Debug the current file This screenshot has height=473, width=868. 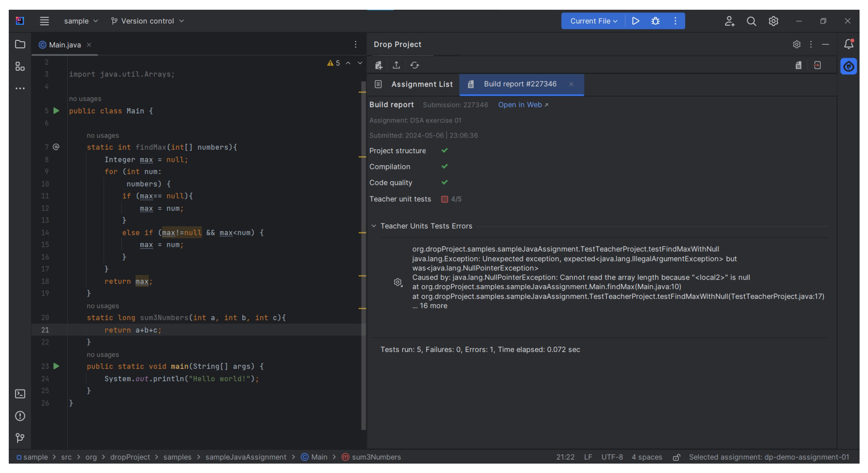(x=655, y=21)
